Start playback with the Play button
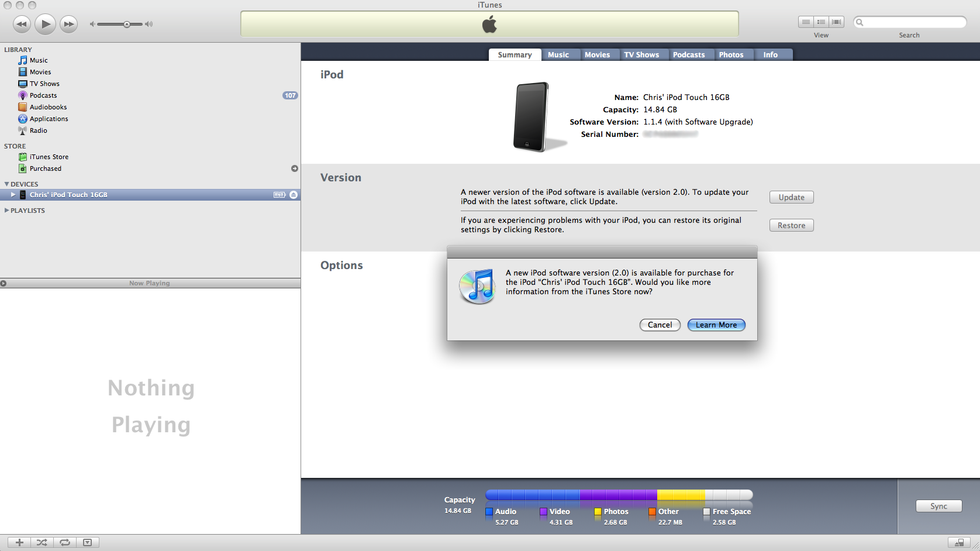This screenshot has width=980, height=551. [x=46, y=24]
